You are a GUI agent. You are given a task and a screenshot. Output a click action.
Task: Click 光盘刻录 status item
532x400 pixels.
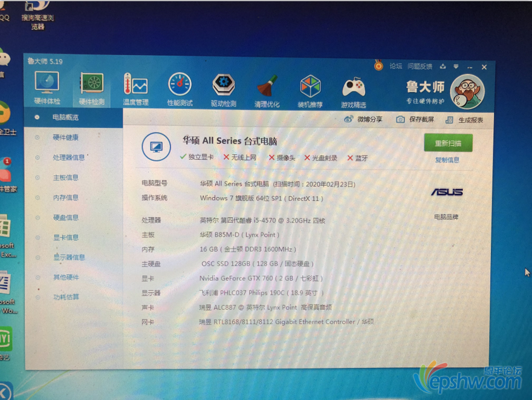click(321, 158)
